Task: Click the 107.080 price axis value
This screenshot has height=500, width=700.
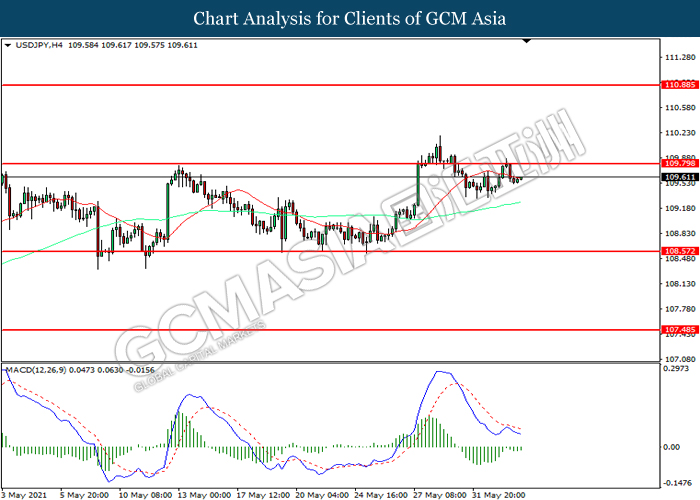Action: pyautogui.click(x=678, y=359)
